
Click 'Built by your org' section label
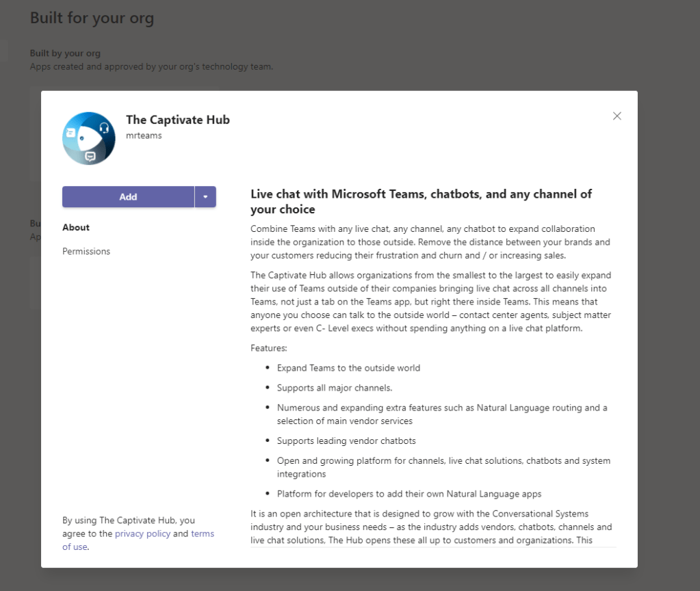tap(65, 53)
